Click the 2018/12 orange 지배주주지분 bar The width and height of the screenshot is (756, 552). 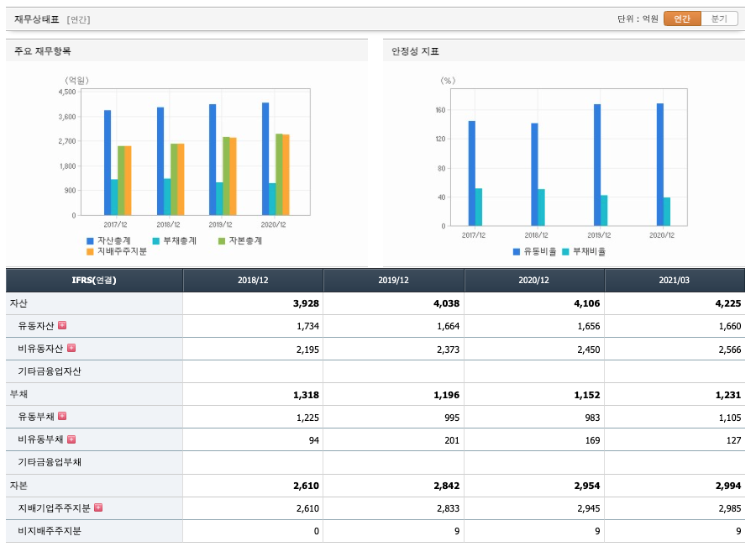[x=181, y=179]
